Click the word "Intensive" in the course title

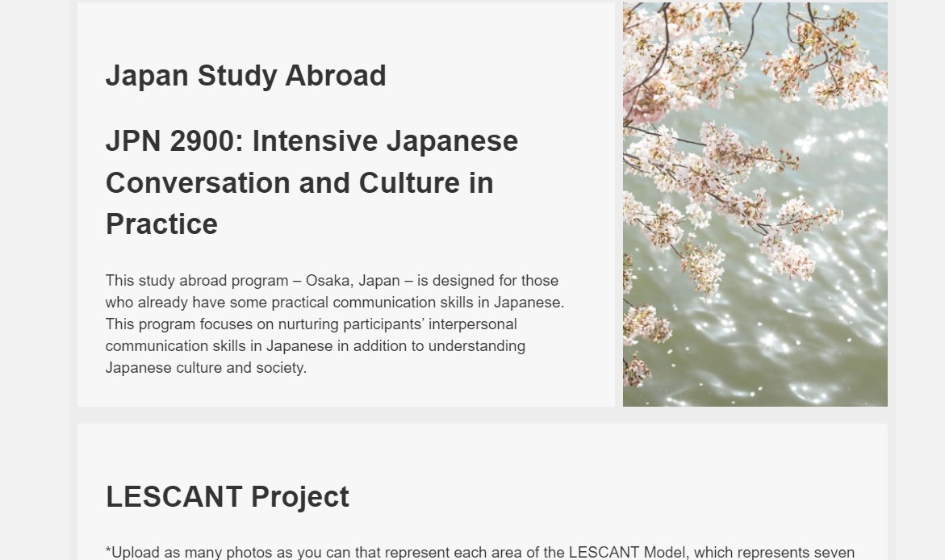pyautogui.click(x=315, y=141)
